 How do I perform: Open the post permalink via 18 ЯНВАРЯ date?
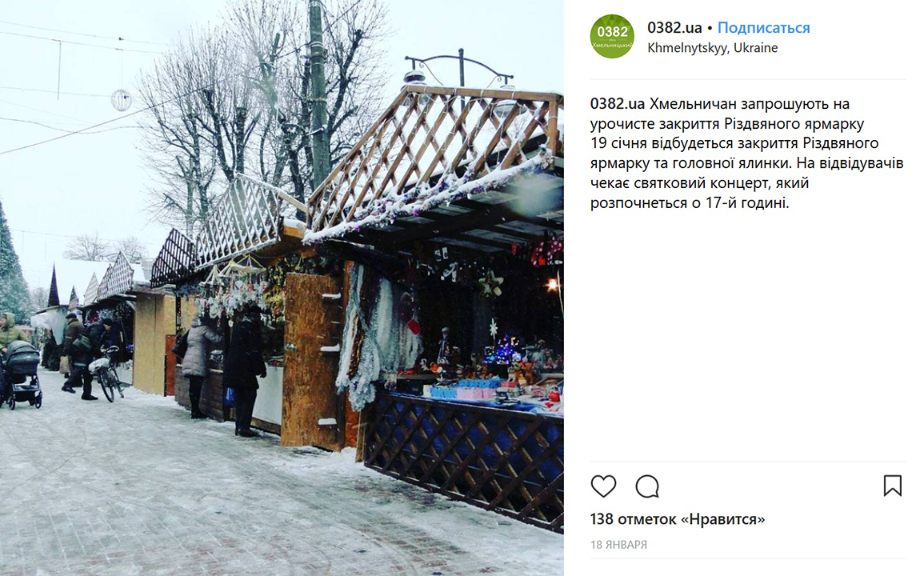[x=618, y=545]
